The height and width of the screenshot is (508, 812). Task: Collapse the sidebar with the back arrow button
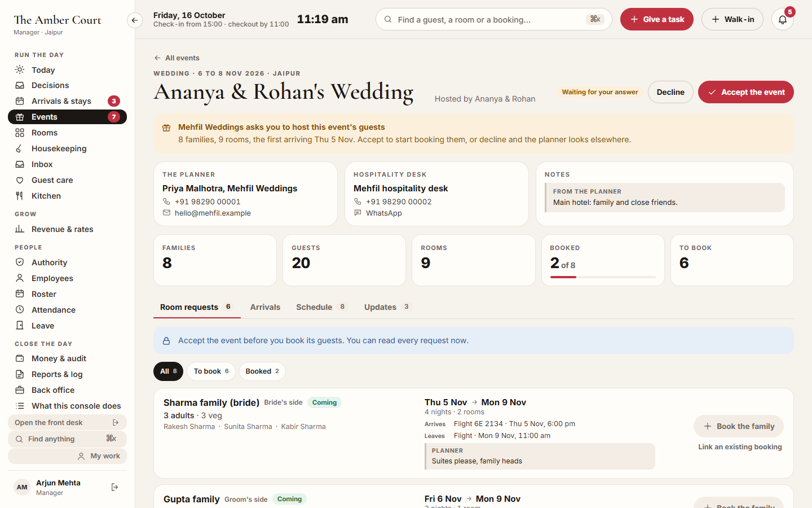[x=134, y=20]
